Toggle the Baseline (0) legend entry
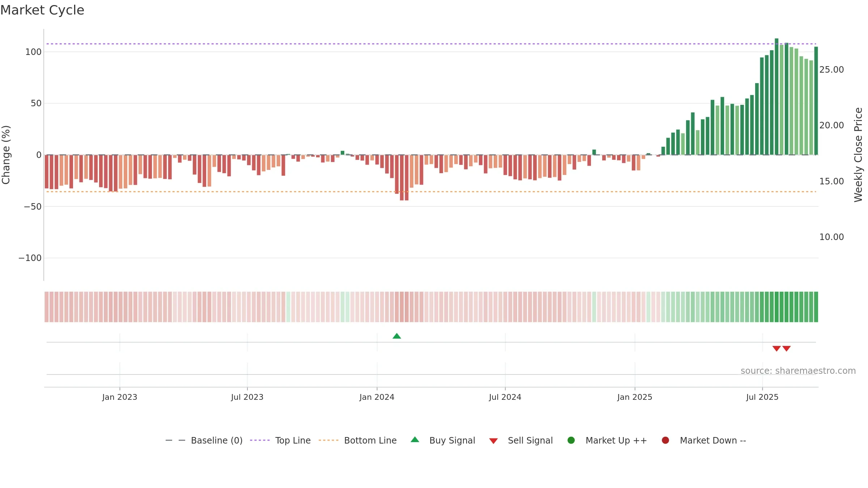 (x=204, y=440)
